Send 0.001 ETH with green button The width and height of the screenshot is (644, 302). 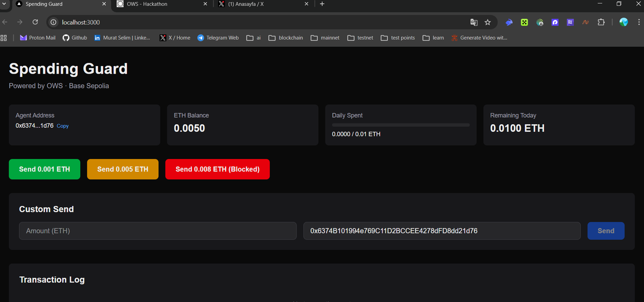point(45,169)
